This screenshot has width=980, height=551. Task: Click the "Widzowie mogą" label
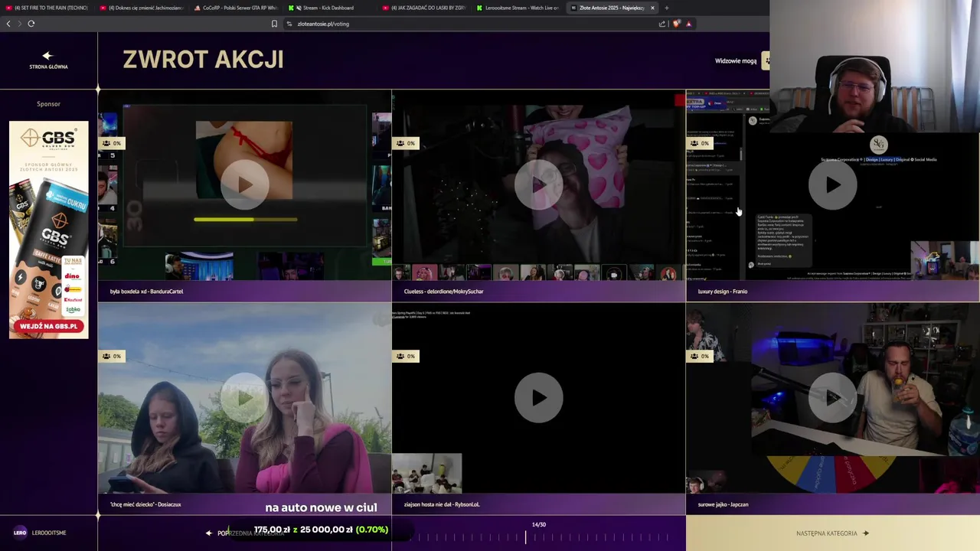pos(736,60)
